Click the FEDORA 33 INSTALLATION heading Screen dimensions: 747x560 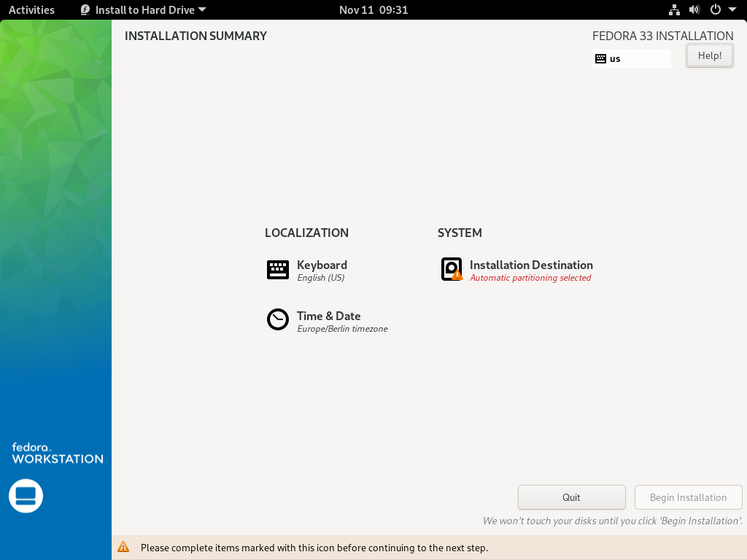click(662, 36)
